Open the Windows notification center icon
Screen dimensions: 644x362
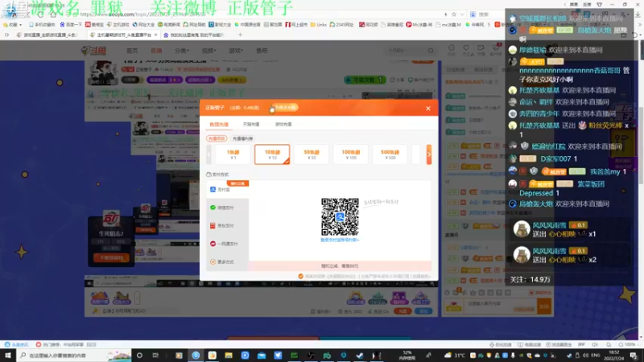point(634,355)
